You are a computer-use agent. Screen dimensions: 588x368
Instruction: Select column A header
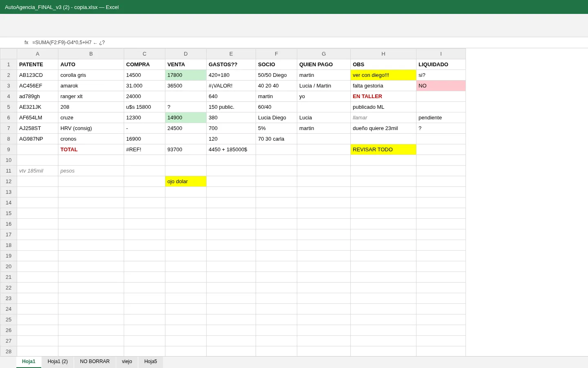click(38, 54)
